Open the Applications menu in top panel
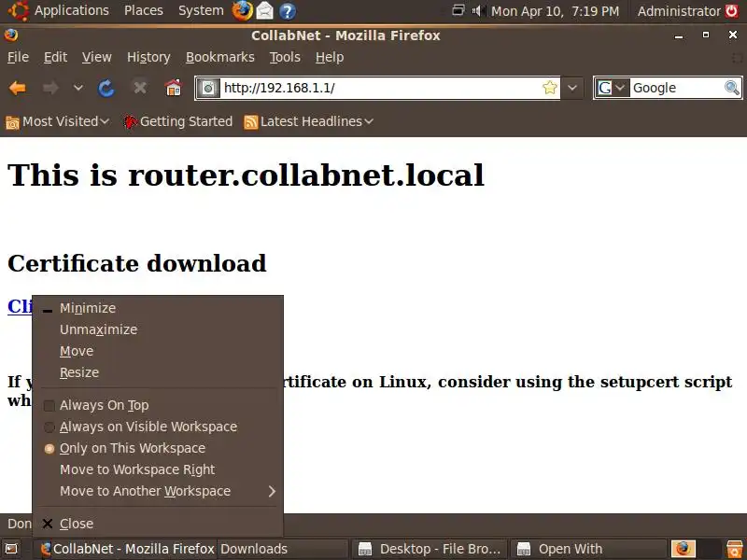The image size is (747, 560). pos(72,10)
